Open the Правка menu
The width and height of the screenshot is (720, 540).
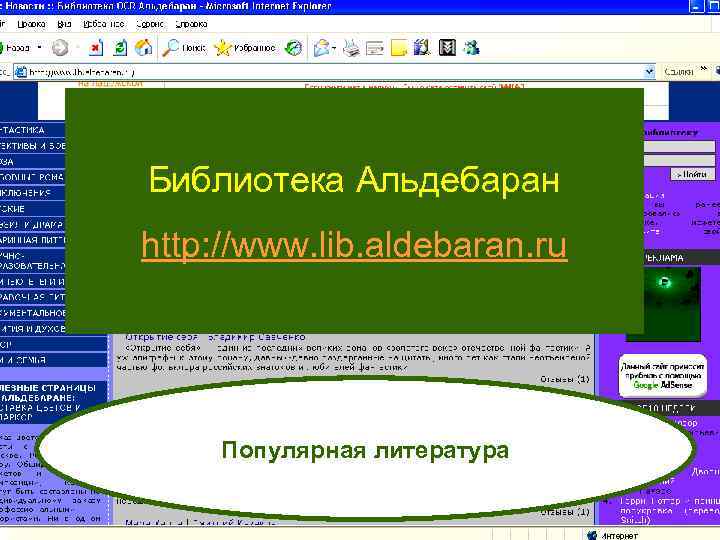[31, 24]
